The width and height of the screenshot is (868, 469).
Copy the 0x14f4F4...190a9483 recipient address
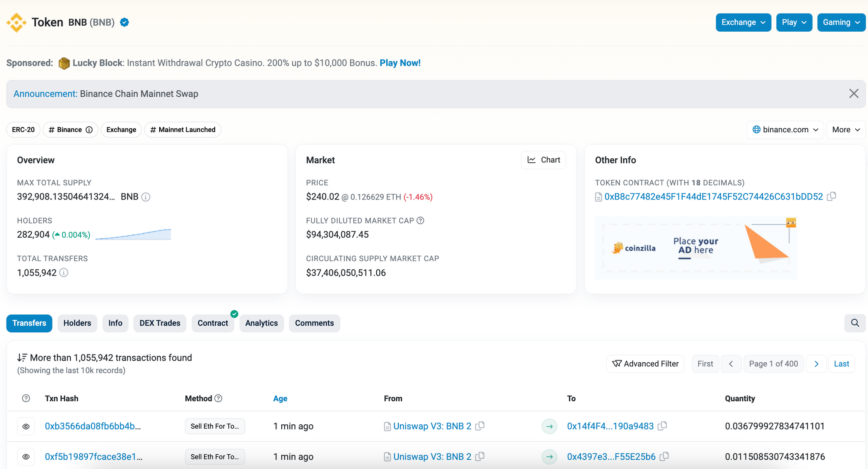[662, 426]
